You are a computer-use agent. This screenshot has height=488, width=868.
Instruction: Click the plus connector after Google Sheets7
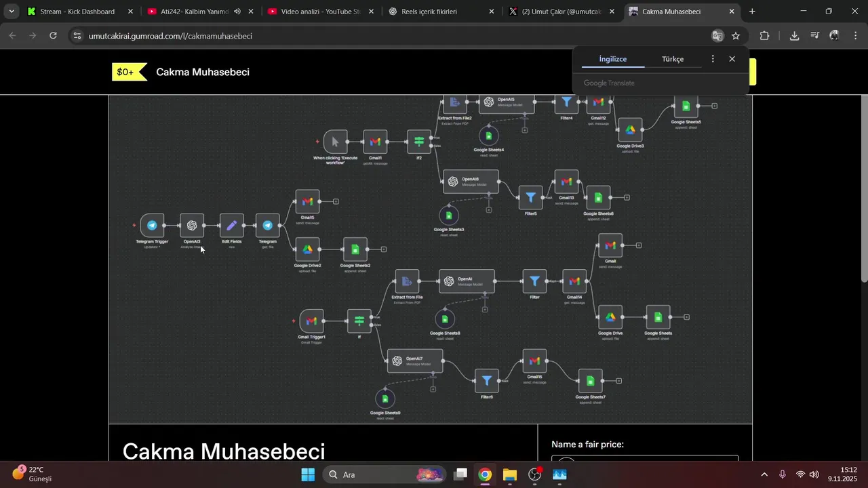[x=619, y=381]
